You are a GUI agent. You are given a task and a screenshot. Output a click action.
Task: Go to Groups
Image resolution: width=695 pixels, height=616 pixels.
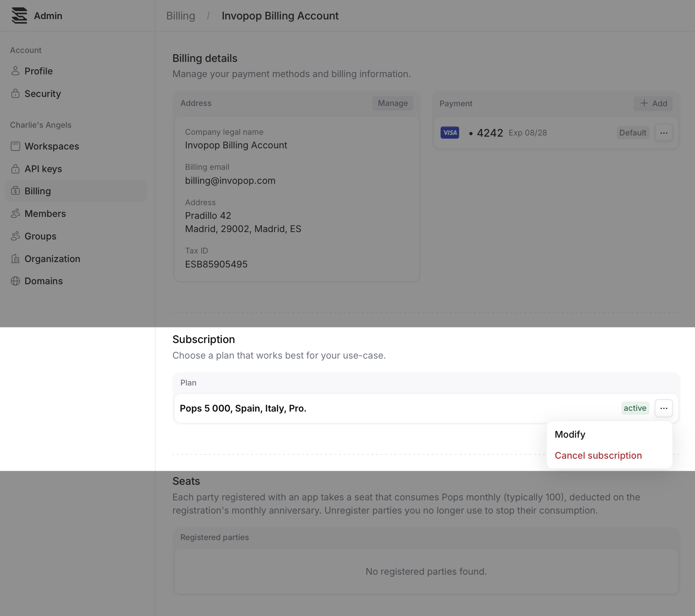(76, 236)
